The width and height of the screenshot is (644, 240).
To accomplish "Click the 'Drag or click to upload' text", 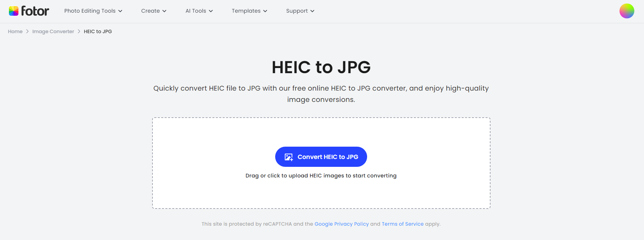I will click(x=321, y=176).
